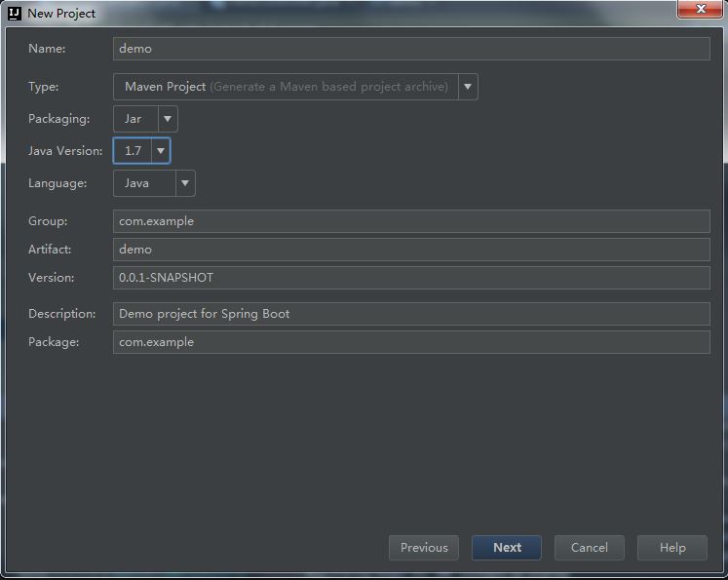728x580 pixels.
Task: Close the New Project dialog window
Action: pos(700,9)
